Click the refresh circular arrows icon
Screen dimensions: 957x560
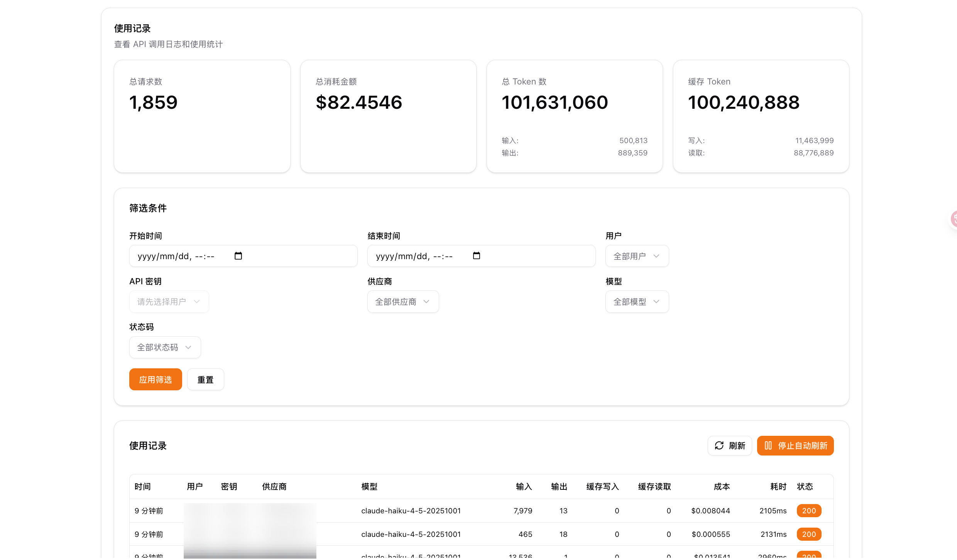coord(719,445)
